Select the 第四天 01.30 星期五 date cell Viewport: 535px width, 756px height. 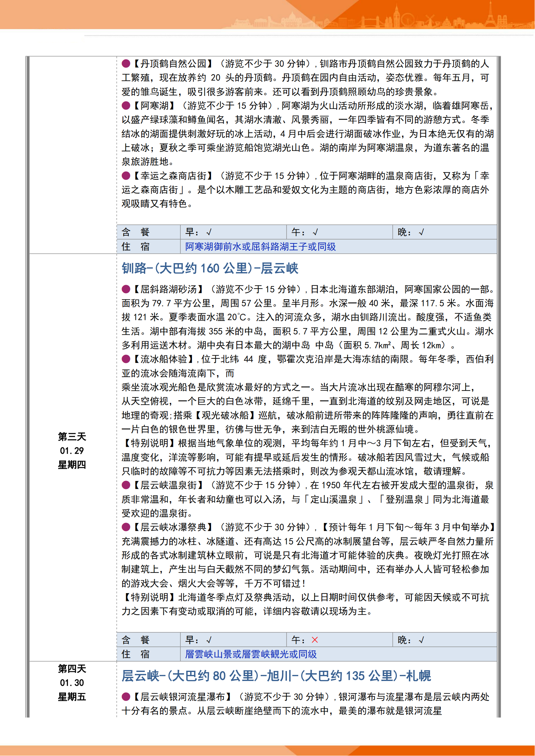click(72, 683)
